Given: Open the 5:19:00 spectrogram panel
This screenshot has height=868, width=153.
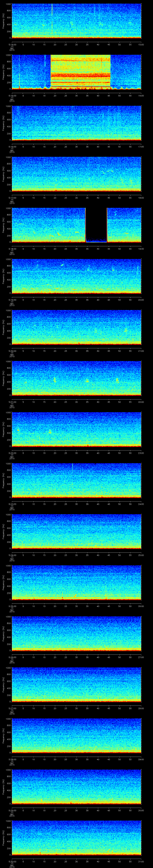Looking at the screenshot, I should coord(76,276).
